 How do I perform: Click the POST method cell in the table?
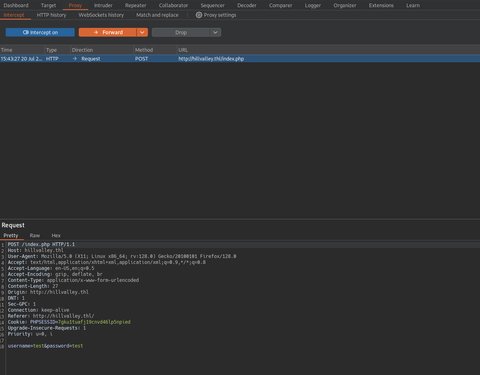pyautogui.click(x=141, y=59)
